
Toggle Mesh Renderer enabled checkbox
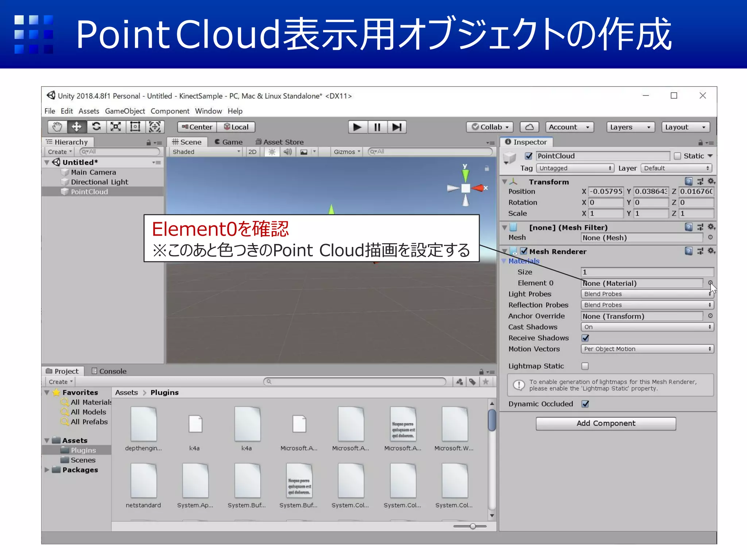(x=524, y=251)
